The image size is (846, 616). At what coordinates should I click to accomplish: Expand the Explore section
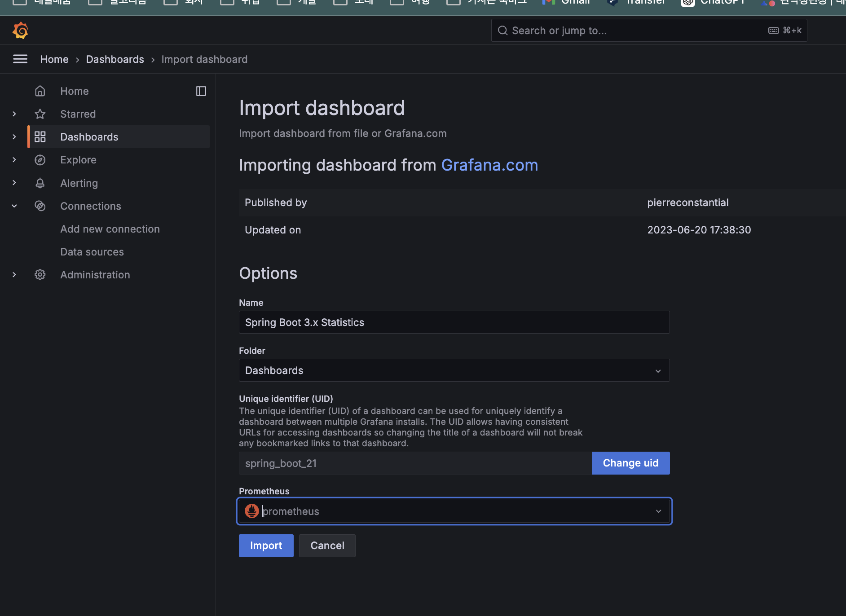pos(14,160)
